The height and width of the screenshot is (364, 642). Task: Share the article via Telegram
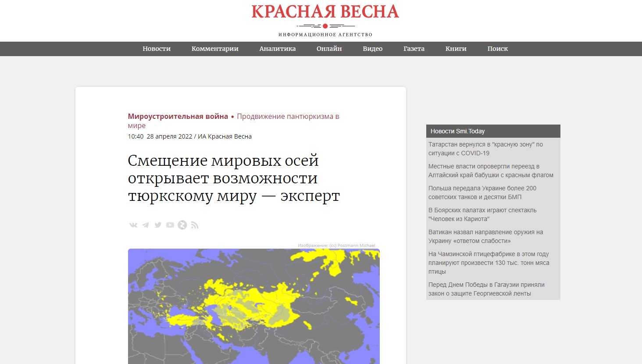click(x=145, y=225)
